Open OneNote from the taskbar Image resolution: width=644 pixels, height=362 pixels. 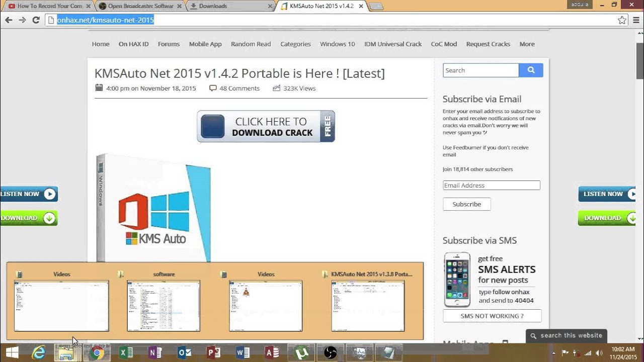click(x=154, y=353)
